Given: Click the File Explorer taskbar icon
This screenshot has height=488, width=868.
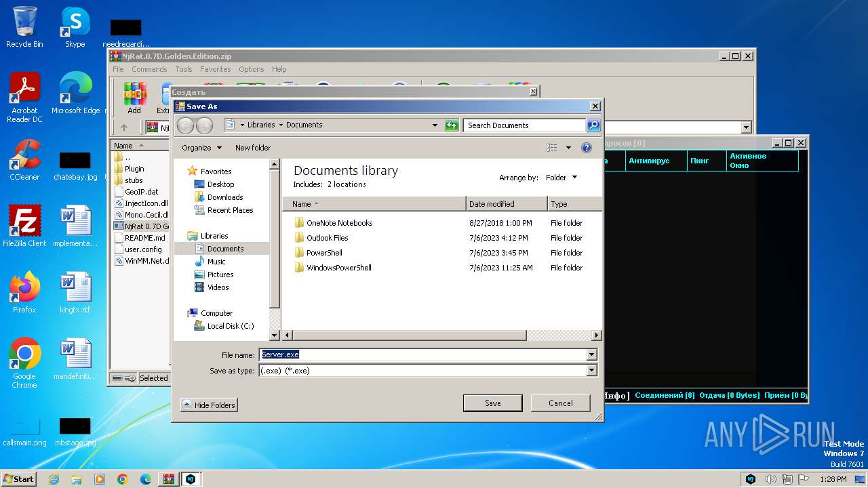Looking at the screenshot, I should pyautogui.click(x=77, y=479).
